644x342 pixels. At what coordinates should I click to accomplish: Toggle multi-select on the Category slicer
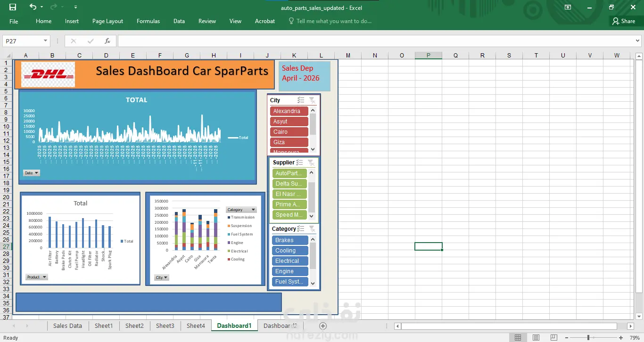pyautogui.click(x=301, y=228)
